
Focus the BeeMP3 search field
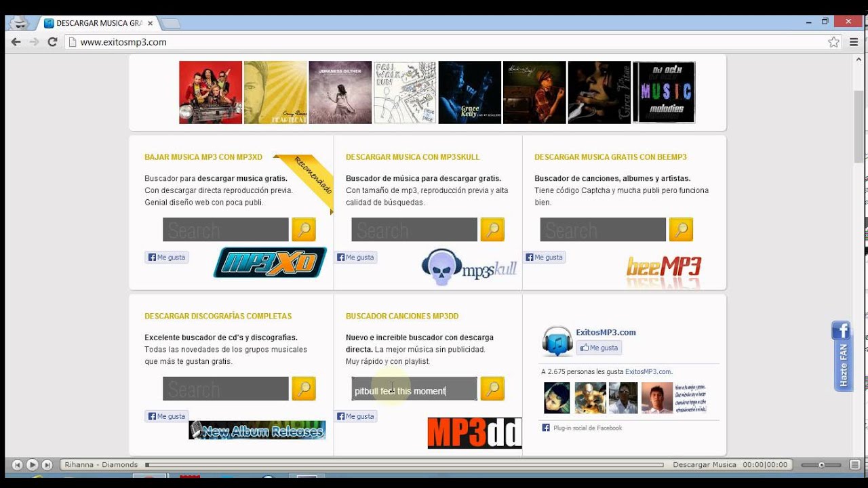(603, 230)
